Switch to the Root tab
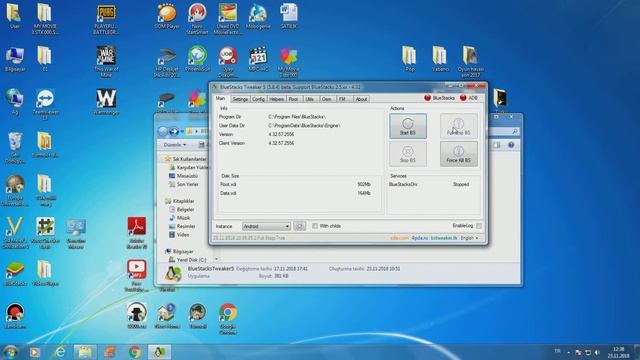Viewport: 640px width, 360px height. [293, 99]
